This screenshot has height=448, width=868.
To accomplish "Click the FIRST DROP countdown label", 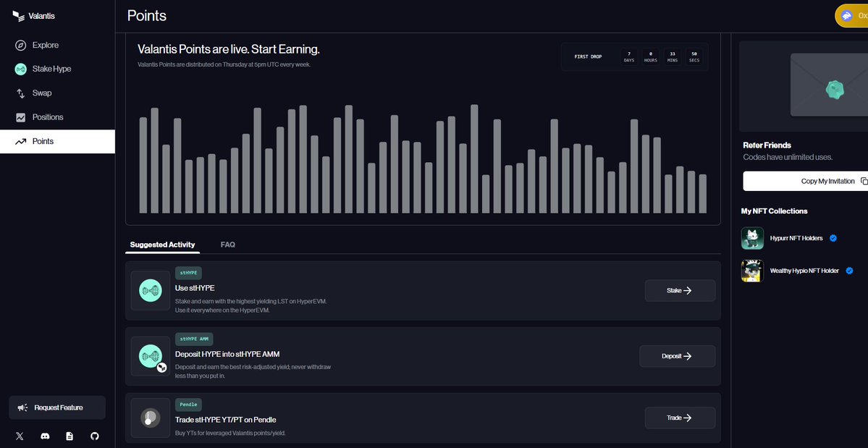I will [x=588, y=56].
